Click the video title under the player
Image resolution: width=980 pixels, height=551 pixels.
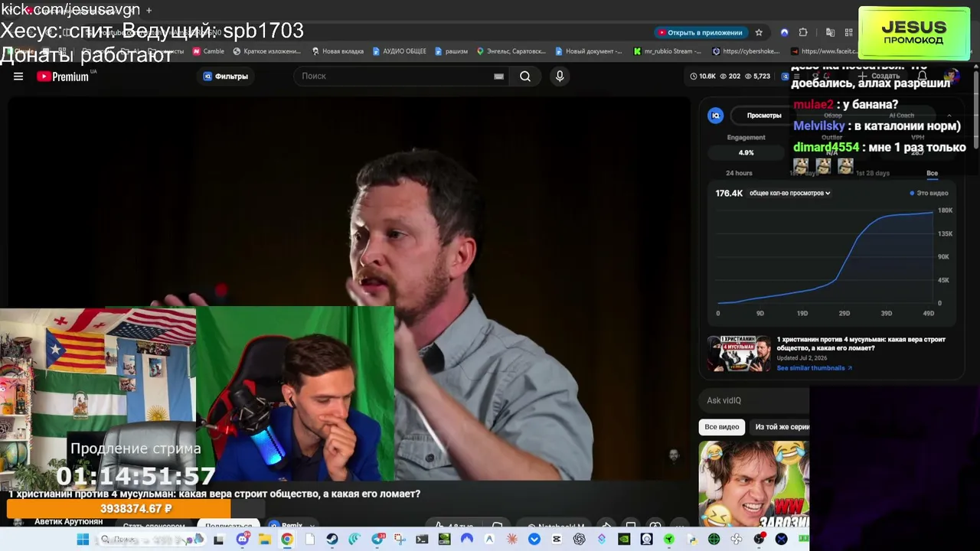214,494
